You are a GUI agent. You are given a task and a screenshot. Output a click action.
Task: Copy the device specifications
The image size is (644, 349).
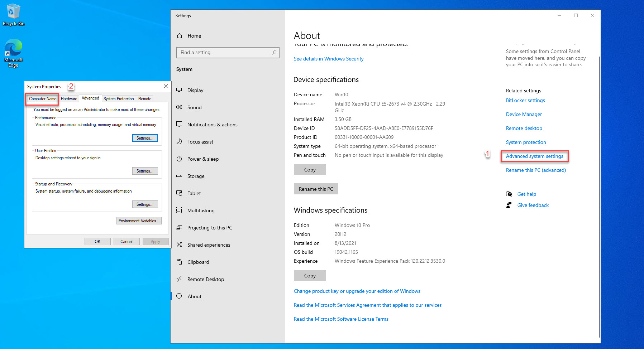(310, 169)
